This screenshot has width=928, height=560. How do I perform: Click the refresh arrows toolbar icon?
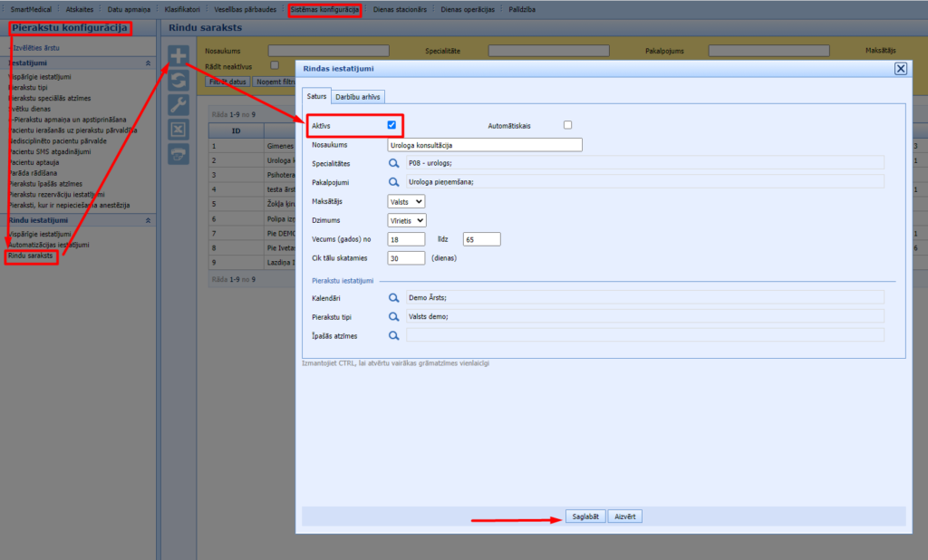pos(179,81)
